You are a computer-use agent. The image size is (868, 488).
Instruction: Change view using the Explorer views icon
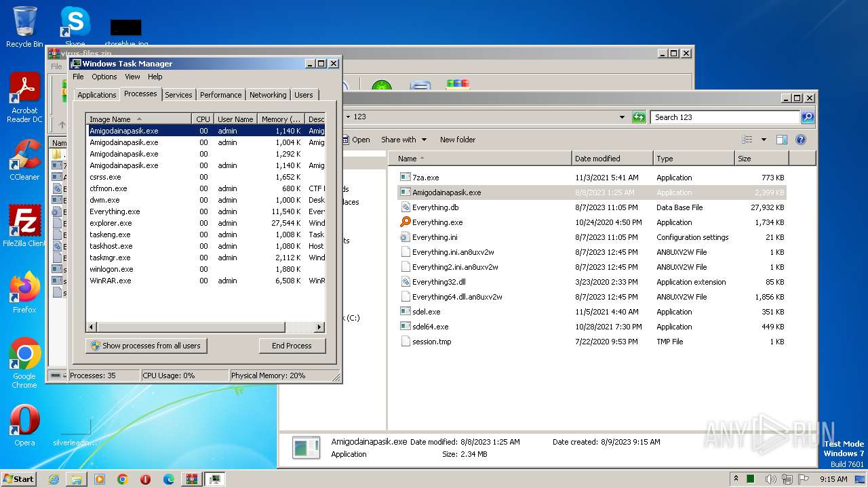point(747,140)
